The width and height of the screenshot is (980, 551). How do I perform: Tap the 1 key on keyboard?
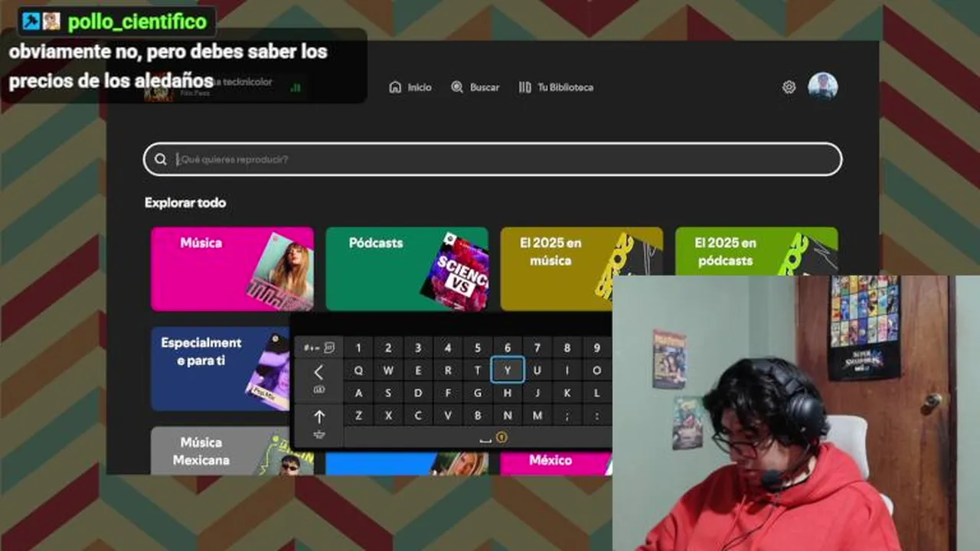[x=358, y=348]
